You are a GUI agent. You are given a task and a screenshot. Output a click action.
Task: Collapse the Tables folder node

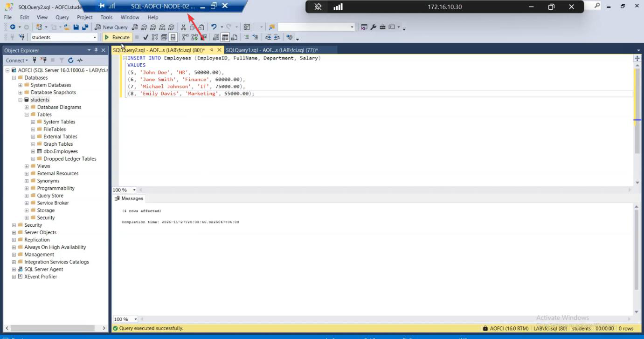[27, 115]
